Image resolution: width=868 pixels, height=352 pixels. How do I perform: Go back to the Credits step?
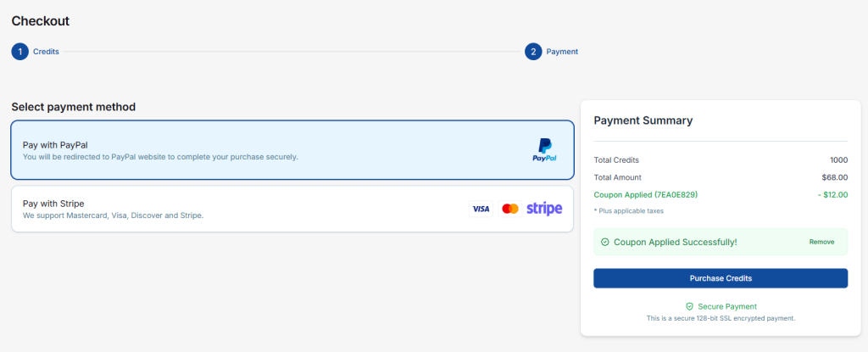46,52
